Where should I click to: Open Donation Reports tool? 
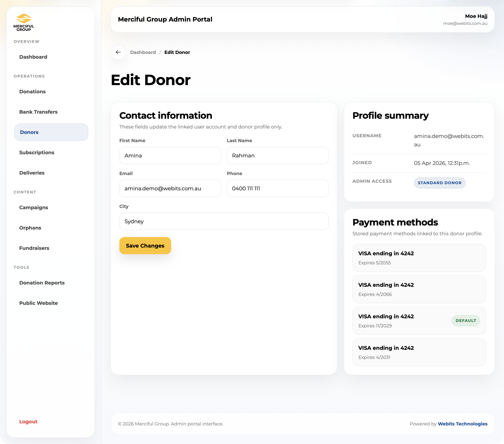coord(42,283)
